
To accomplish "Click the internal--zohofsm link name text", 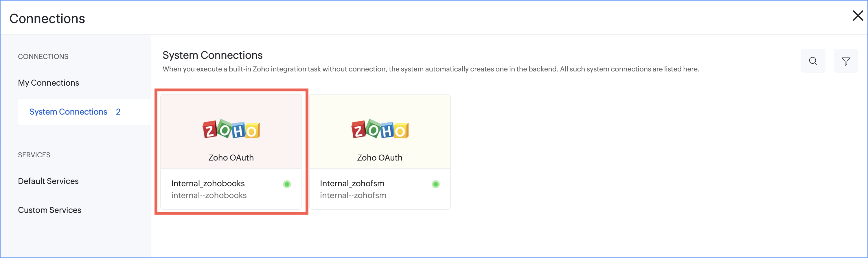I will point(353,195).
